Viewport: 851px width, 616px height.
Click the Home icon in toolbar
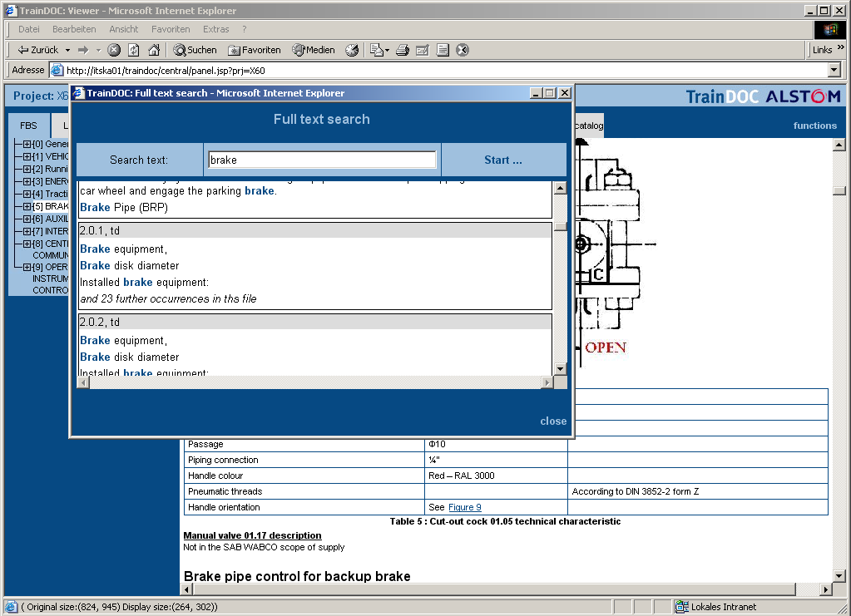154,50
